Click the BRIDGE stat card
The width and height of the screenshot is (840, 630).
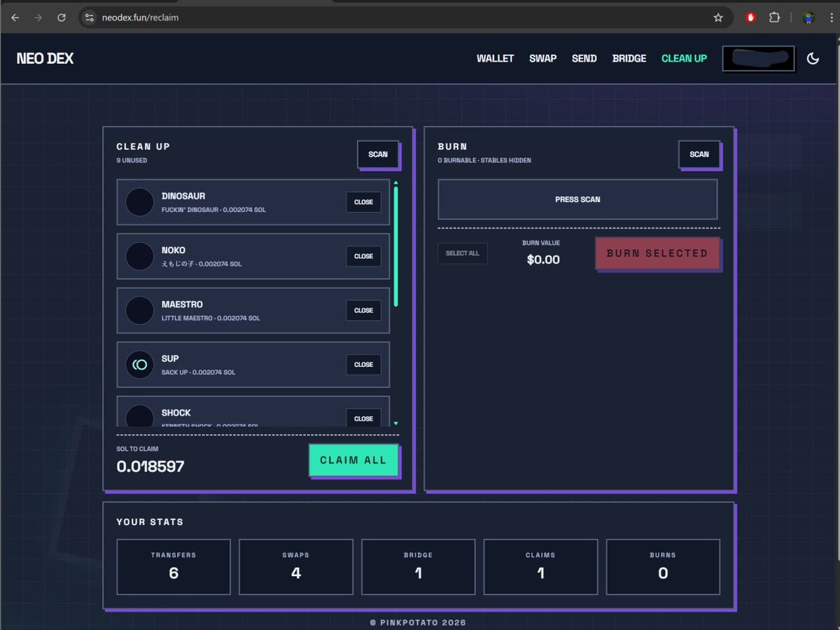click(x=419, y=567)
